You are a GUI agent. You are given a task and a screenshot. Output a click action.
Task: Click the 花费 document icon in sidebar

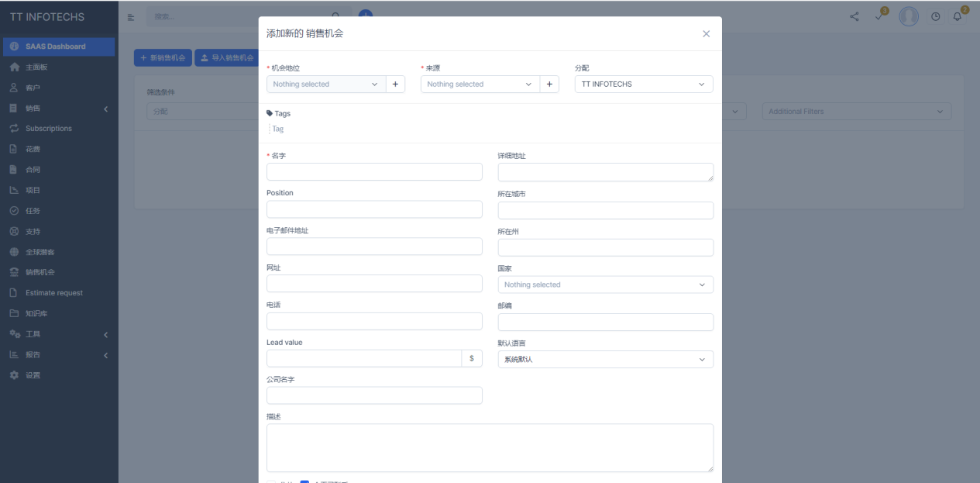[14, 149]
